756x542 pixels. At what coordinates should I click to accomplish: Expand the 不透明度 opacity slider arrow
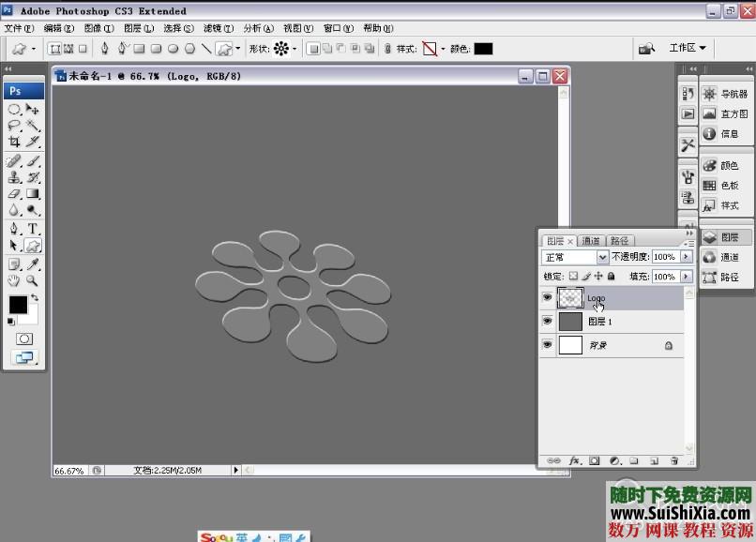(x=687, y=257)
